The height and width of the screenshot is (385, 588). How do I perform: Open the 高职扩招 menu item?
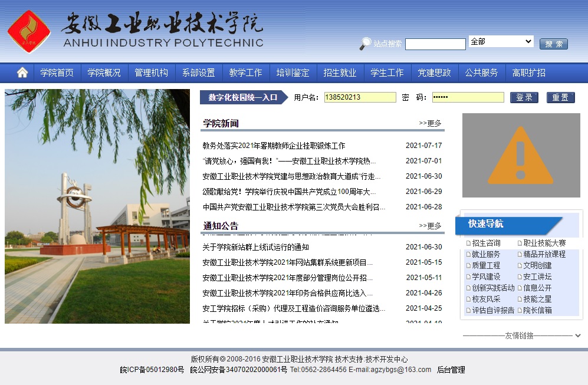tap(529, 73)
